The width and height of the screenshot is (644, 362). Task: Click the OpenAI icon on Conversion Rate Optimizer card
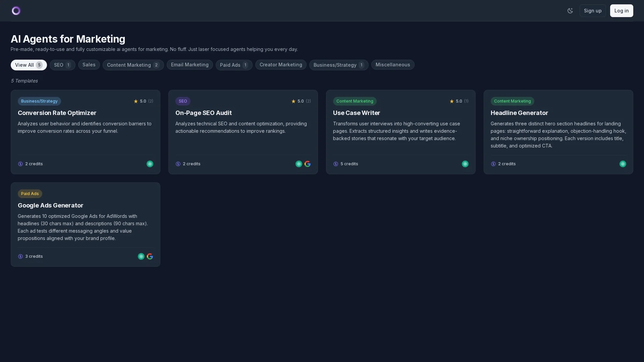[150, 164]
